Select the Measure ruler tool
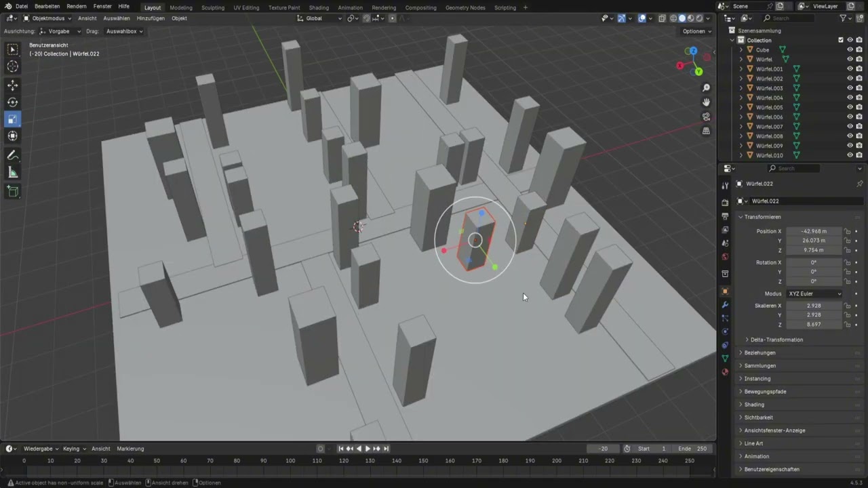Screen dimensions: 868x488 point(12,173)
